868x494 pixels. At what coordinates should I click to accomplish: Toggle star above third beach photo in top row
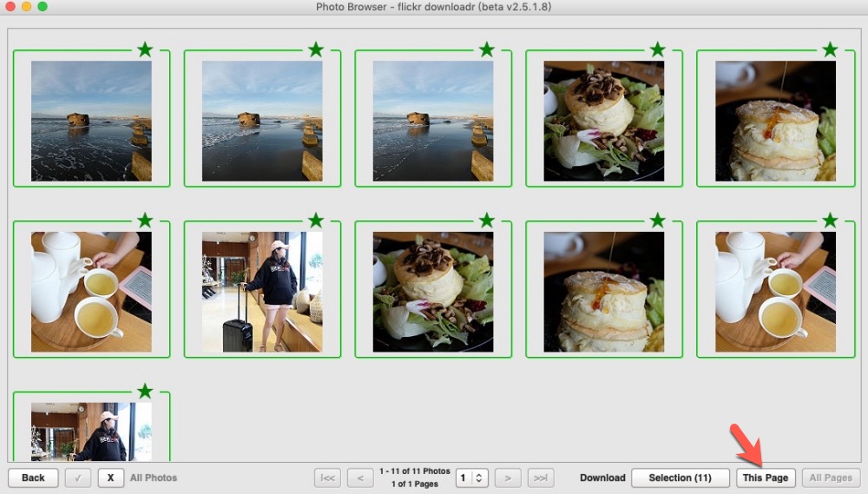[487, 49]
